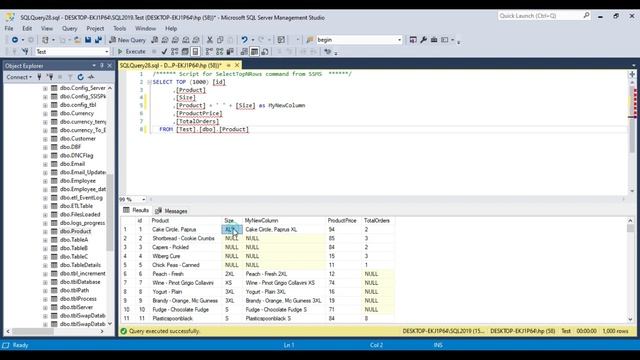Click the Navigate Backward arrow icon

tap(15, 40)
